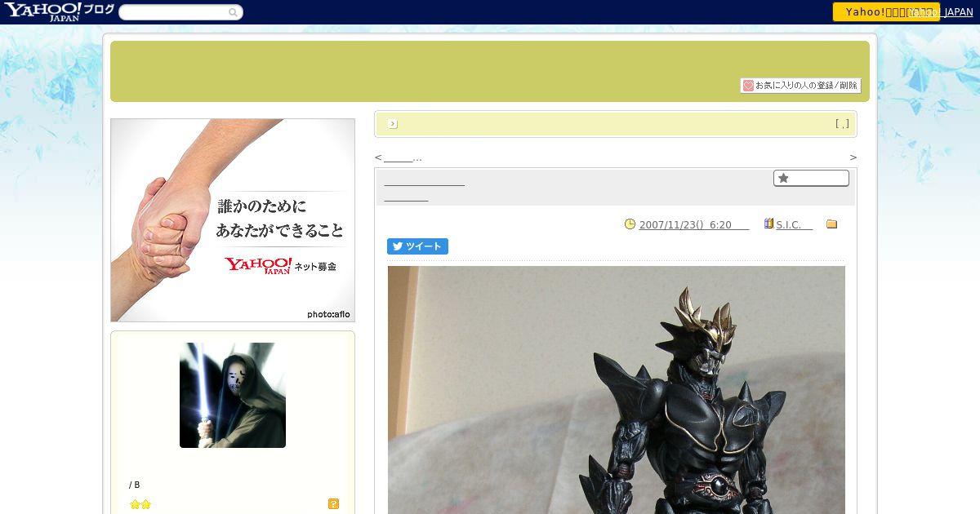Submit search with the magnifier icon

tap(234, 12)
